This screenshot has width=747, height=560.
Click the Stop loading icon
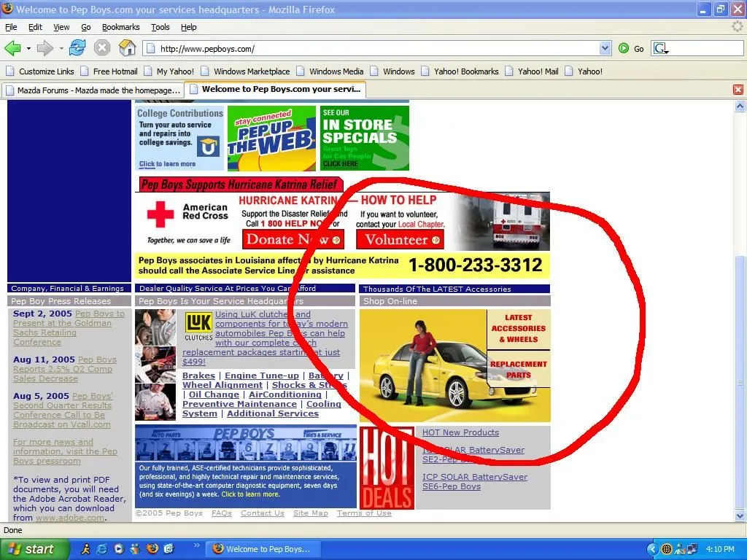click(x=102, y=48)
